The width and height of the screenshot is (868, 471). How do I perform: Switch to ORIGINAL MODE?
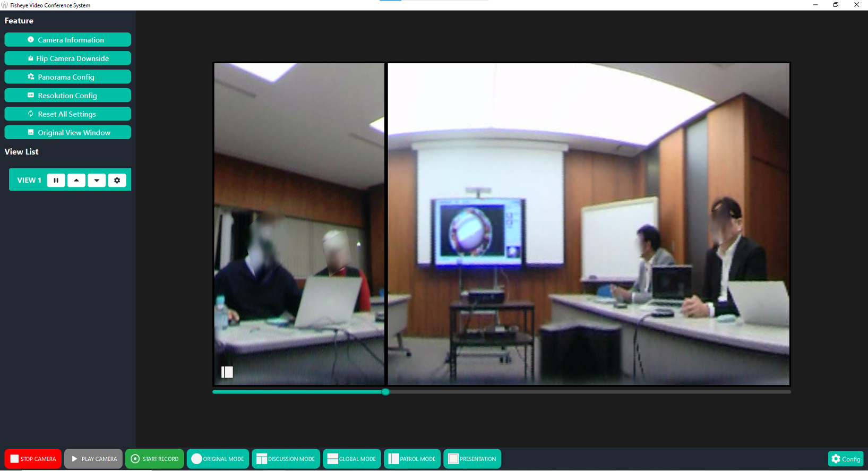(218, 459)
